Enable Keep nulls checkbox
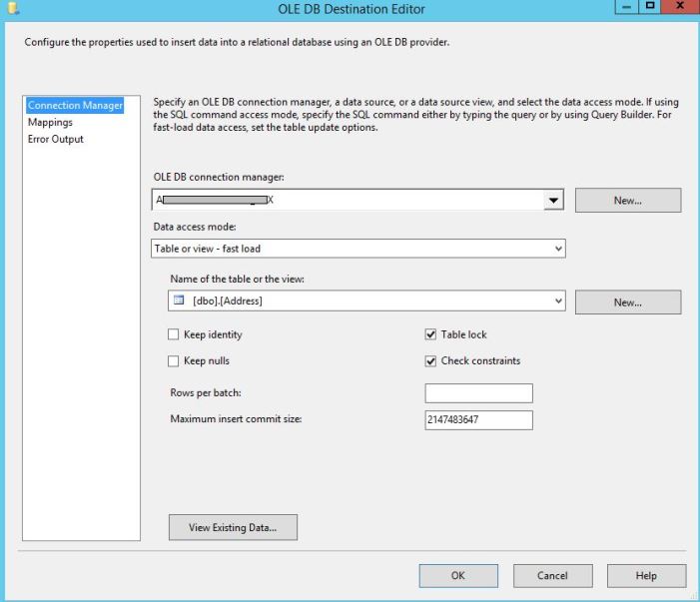The image size is (700, 602). pyautogui.click(x=173, y=361)
